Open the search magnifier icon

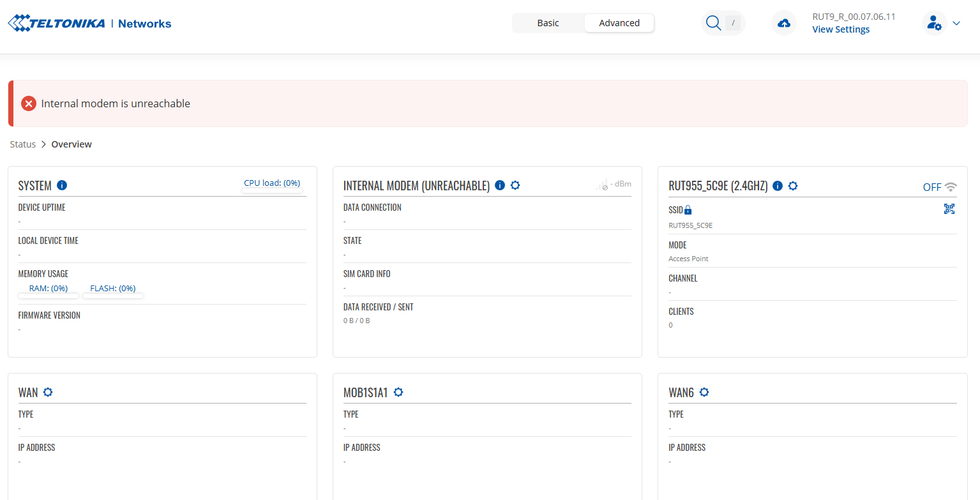coord(713,23)
